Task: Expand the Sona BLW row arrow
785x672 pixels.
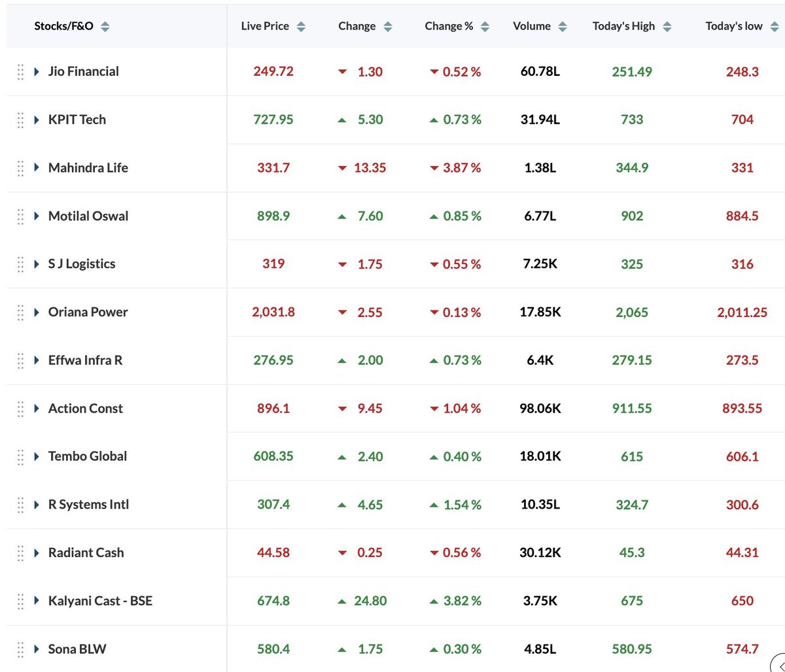Action: [37, 649]
